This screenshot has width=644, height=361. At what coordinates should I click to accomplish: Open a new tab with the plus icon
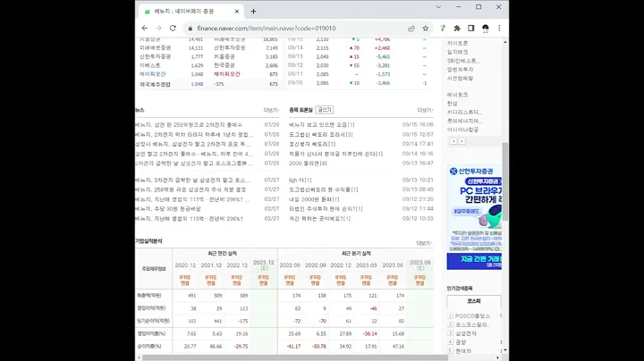pyautogui.click(x=253, y=12)
